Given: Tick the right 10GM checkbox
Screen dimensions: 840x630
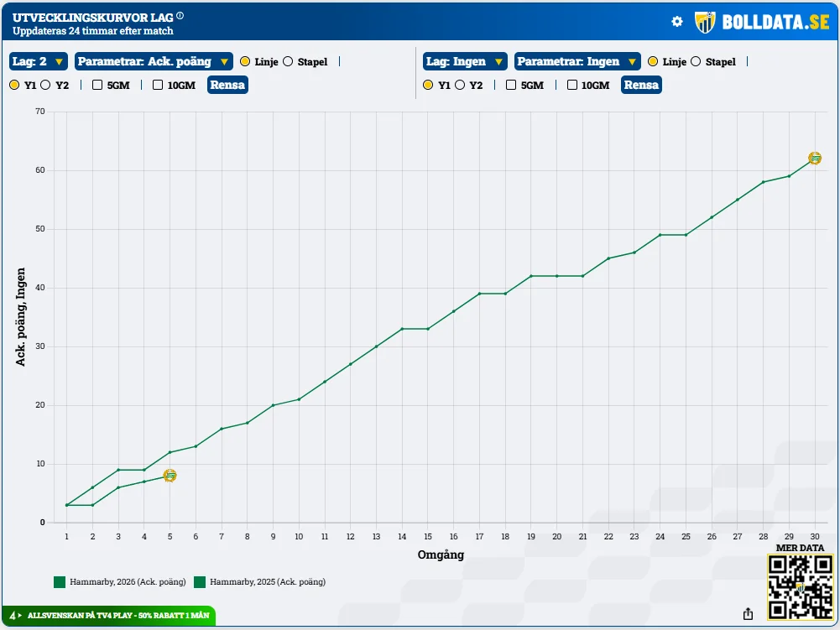Looking at the screenshot, I should [572, 85].
